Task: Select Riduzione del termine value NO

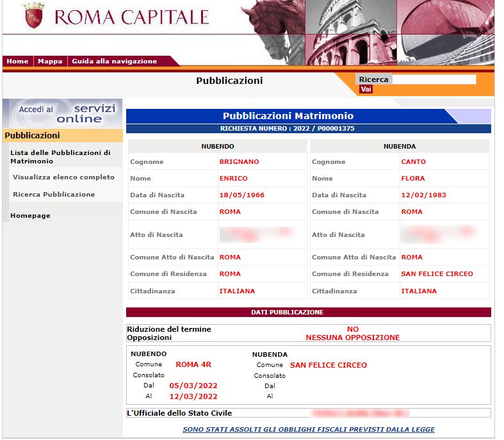Action: click(353, 329)
